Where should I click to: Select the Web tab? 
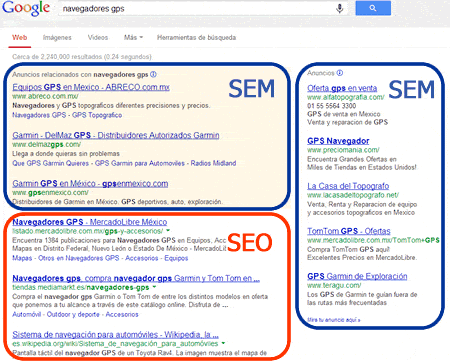point(20,37)
